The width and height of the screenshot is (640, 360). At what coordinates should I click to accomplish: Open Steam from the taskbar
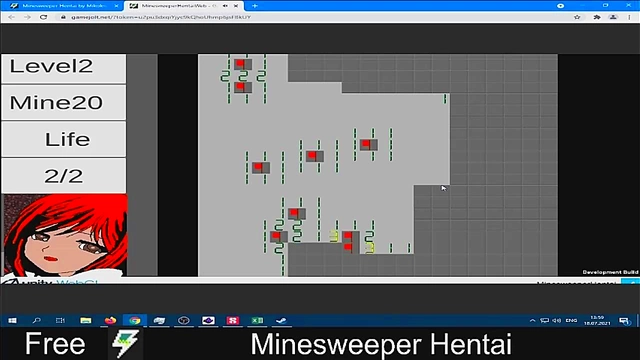click(x=281, y=320)
